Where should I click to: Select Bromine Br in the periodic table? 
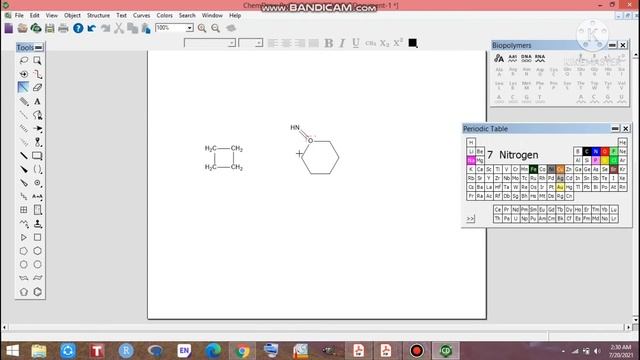tap(613, 169)
